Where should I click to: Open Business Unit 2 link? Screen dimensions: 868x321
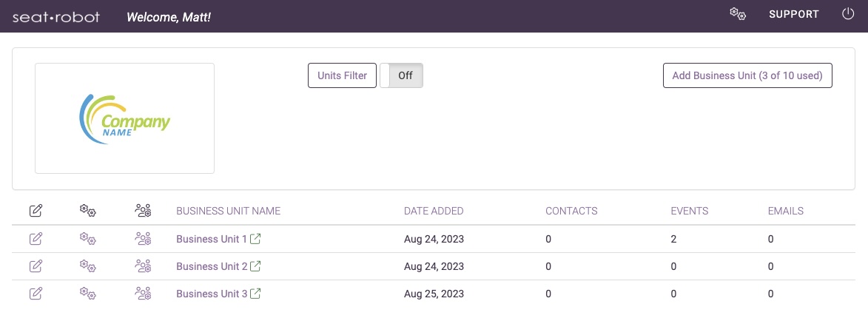(212, 266)
